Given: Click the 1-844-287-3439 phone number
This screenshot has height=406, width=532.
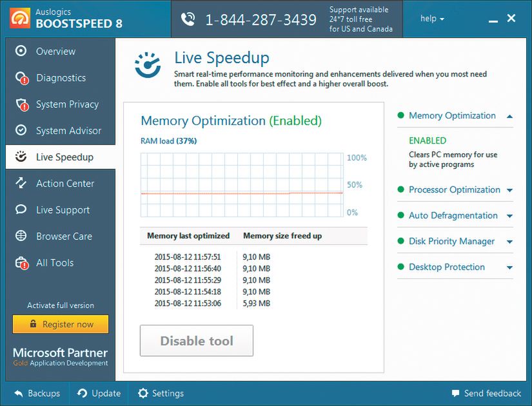Looking at the screenshot, I should pos(261,20).
